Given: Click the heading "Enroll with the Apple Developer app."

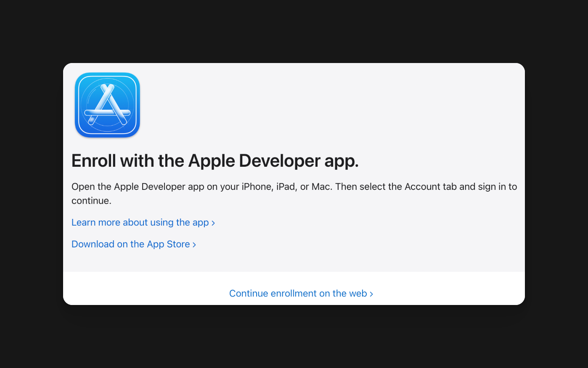Looking at the screenshot, I should click(215, 161).
